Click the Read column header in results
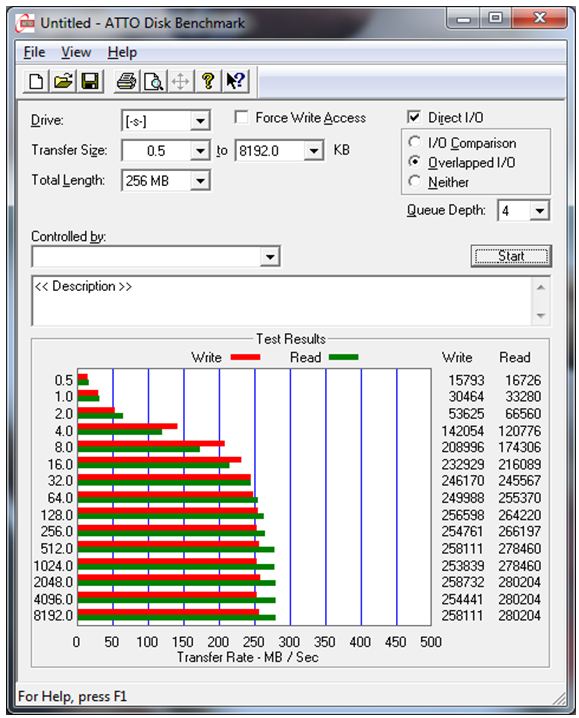The image size is (579, 718). click(x=514, y=357)
